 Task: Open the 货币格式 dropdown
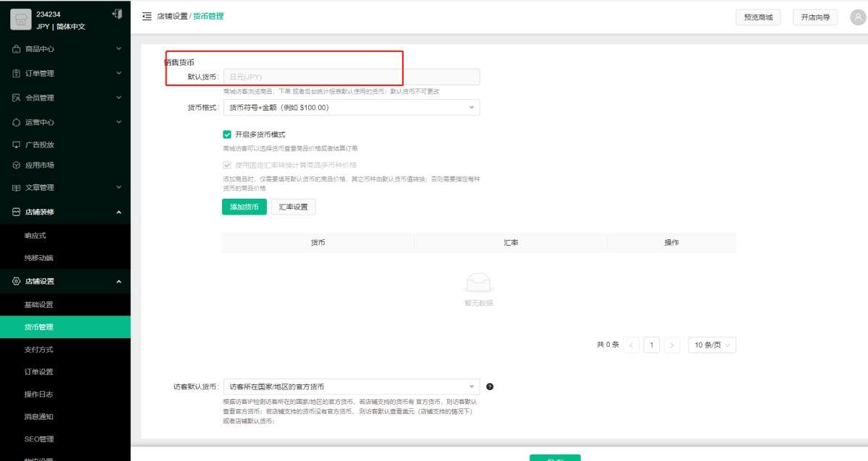click(x=351, y=108)
